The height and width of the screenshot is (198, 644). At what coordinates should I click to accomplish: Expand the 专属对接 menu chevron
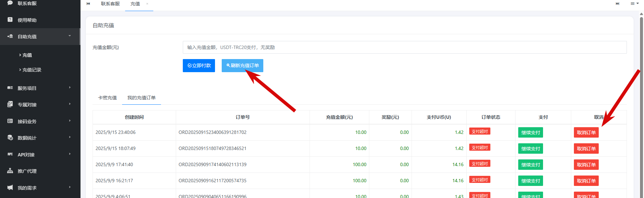(x=70, y=104)
